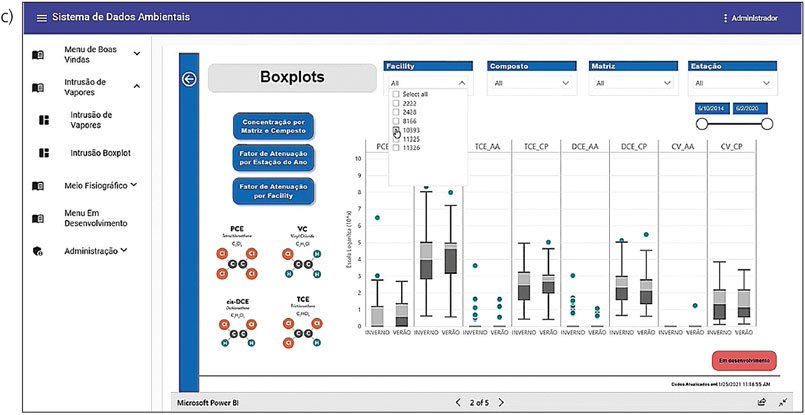Click the right handle of date slider
Viewport: 805px width, 415px height.
(768, 123)
